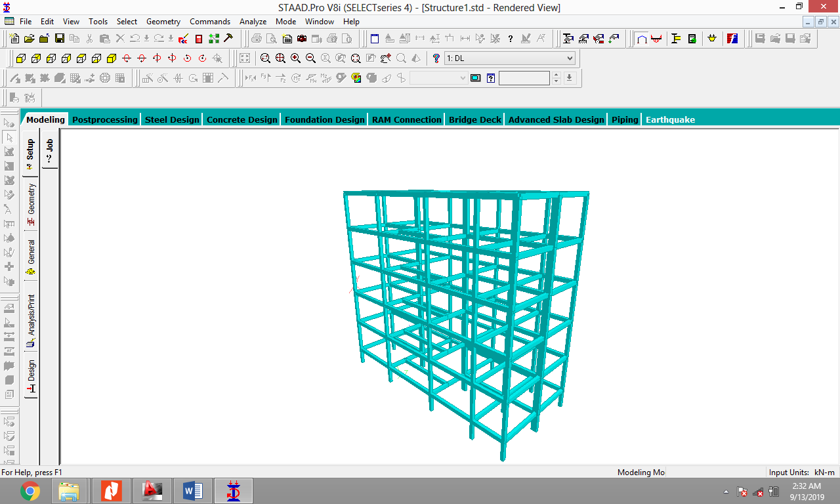This screenshot has width=840, height=504.
Task: Click the red and blue 'f' icon
Action: tap(732, 39)
